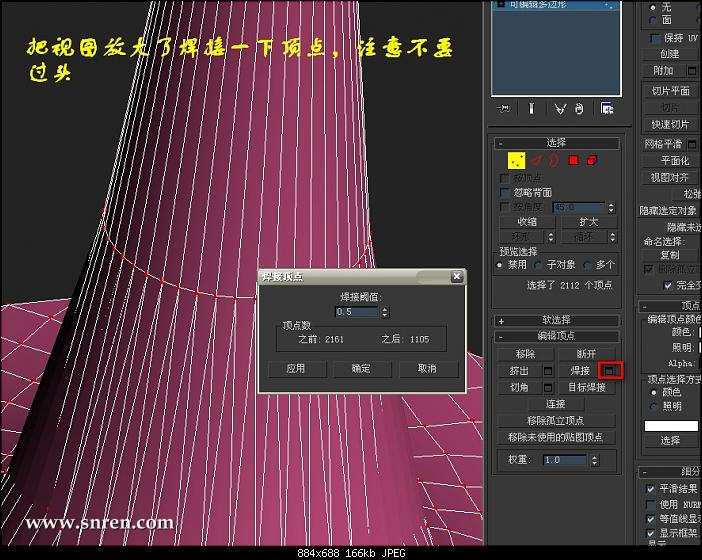Select Vertex sub-object level icon

(x=516, y=161)
